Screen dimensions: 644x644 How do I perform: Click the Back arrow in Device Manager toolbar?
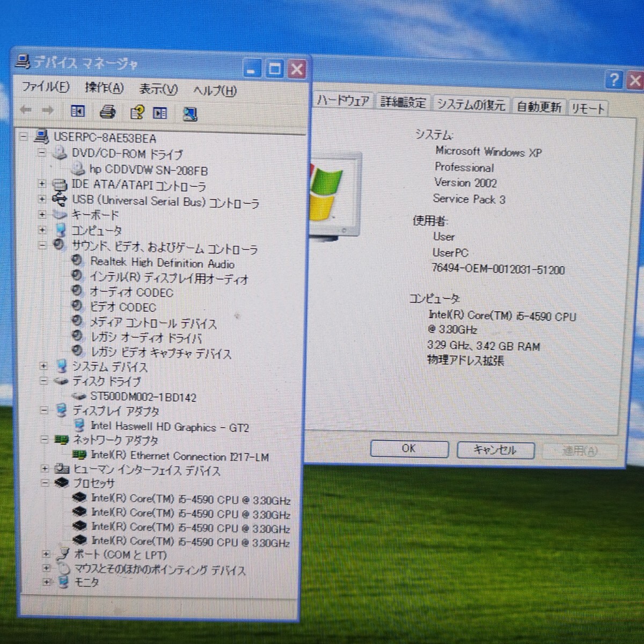pos(26,111)
